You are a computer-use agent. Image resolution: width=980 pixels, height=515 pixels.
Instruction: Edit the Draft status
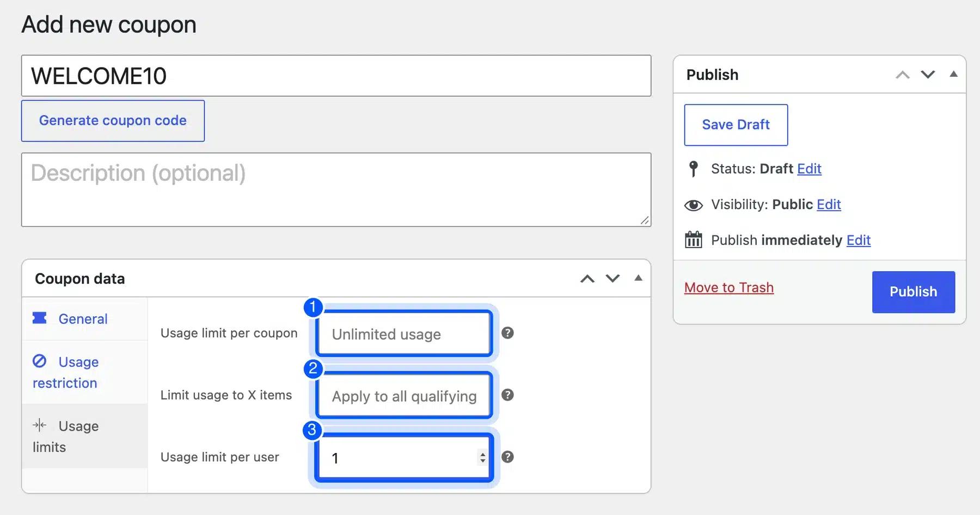coord(809,169)
